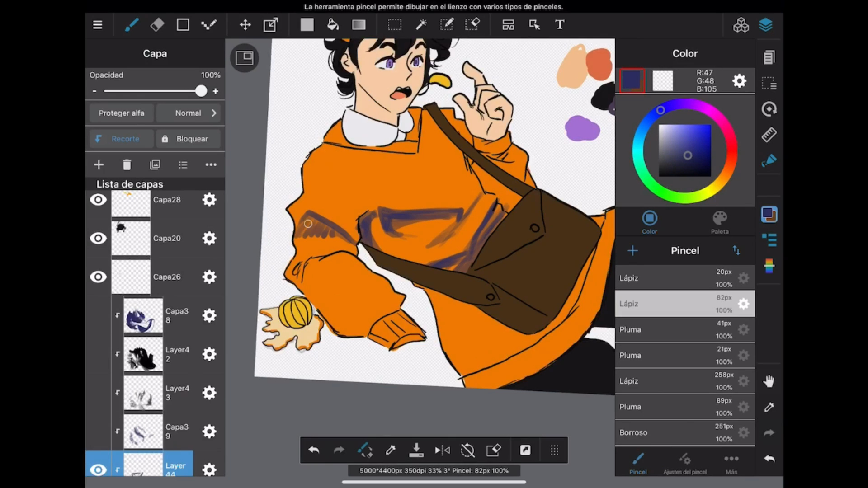
Task: Click Recorte clipping mask button
Action: [119, 139]
